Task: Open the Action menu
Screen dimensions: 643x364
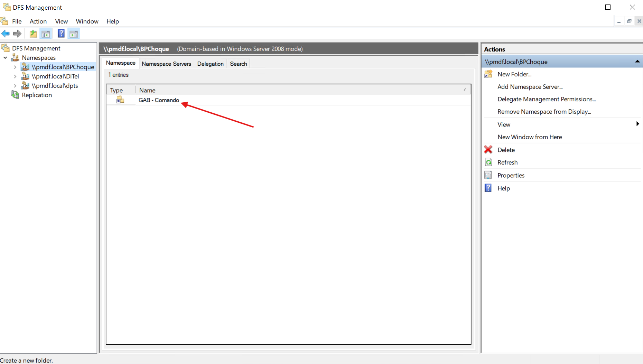Action: [x=38, y=21]
